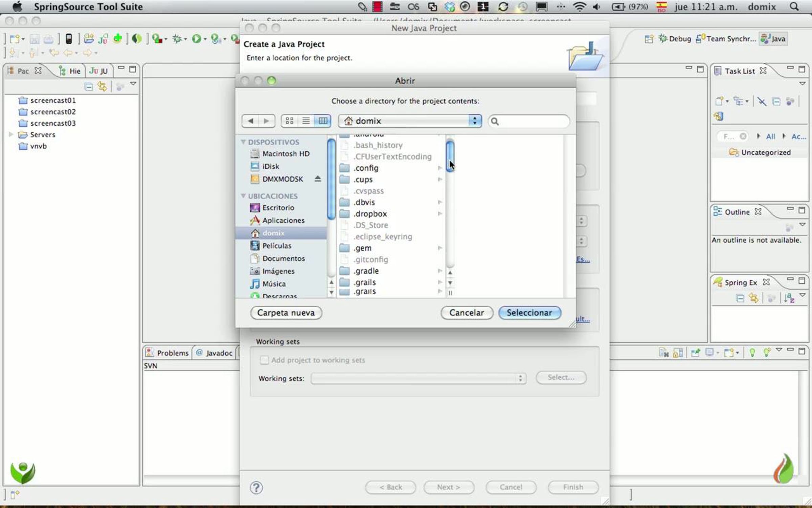Collapse all in the Spring Ex view
Screen dimensions: 812x508
click(740, 298)
